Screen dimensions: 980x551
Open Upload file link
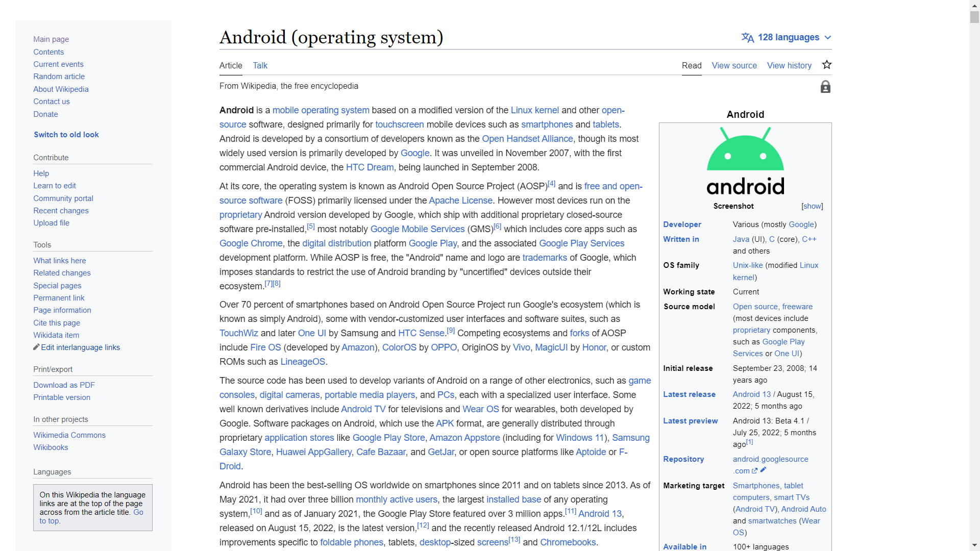pyautogui.click(x=51, y=223)
